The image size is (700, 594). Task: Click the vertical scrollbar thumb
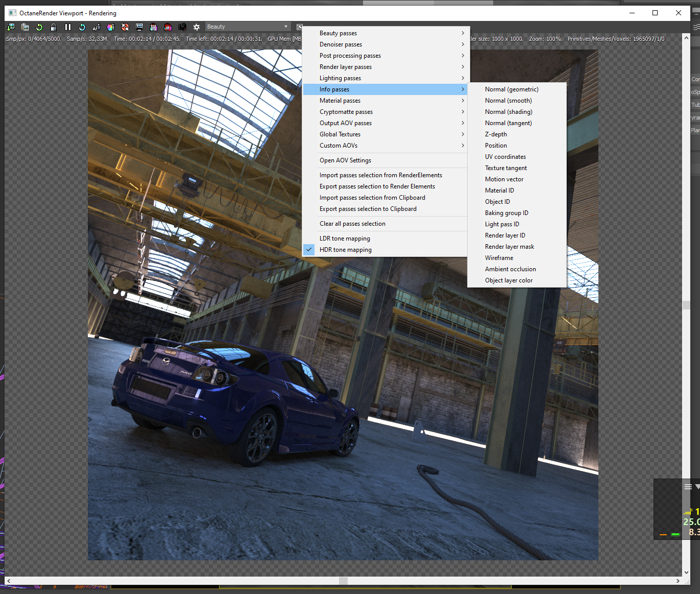click(686, 305)
